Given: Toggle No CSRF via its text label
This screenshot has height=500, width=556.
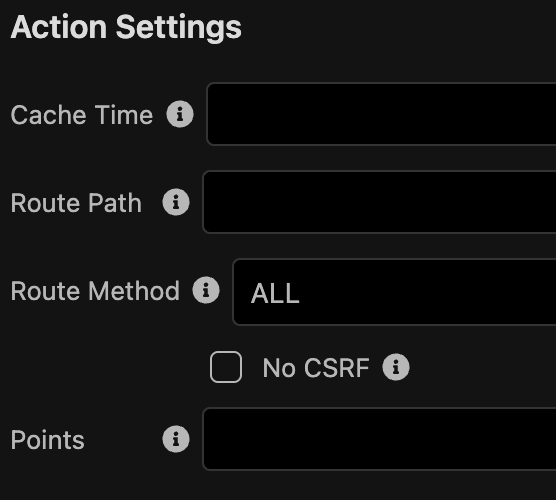Looking at the screenshot, I should click(x=316, y=368).
